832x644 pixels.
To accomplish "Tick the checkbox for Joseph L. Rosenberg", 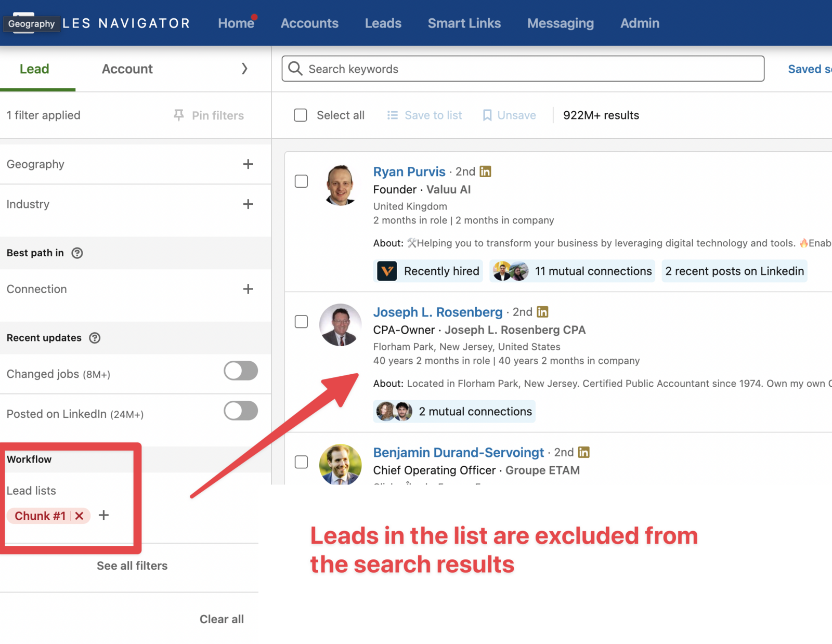I will 301,321.
